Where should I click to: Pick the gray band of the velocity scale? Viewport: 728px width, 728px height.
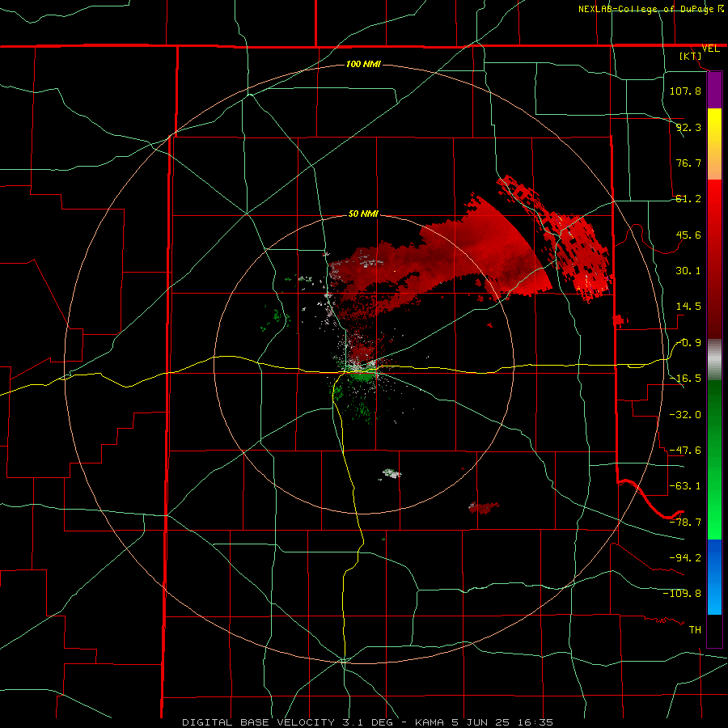pos(714,359)
